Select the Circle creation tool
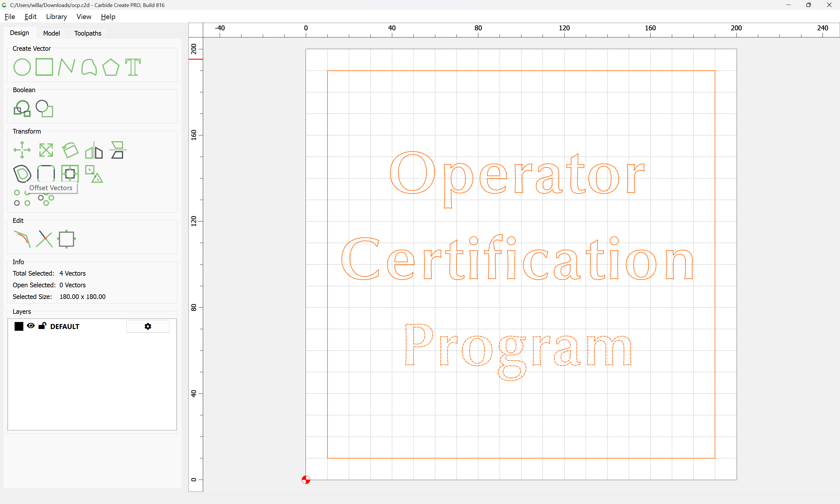Viewport: 840px width, 504px height. click(x=22, y=67)
